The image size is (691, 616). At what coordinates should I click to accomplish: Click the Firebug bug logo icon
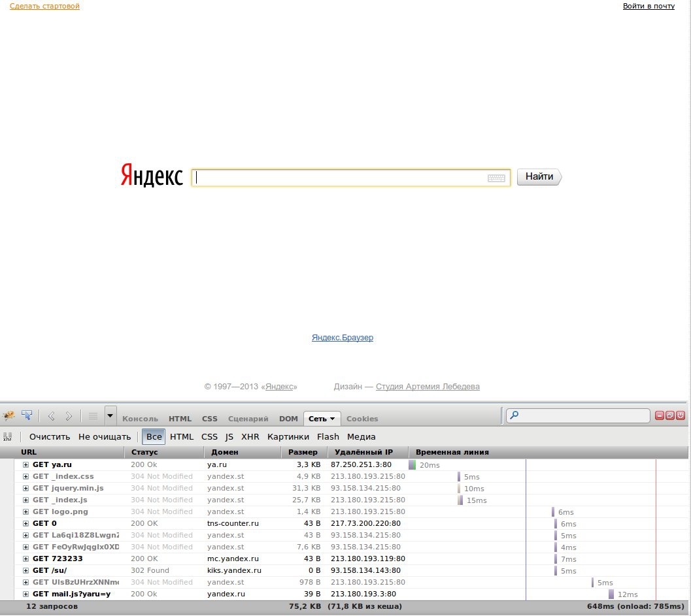click(9, 415)
